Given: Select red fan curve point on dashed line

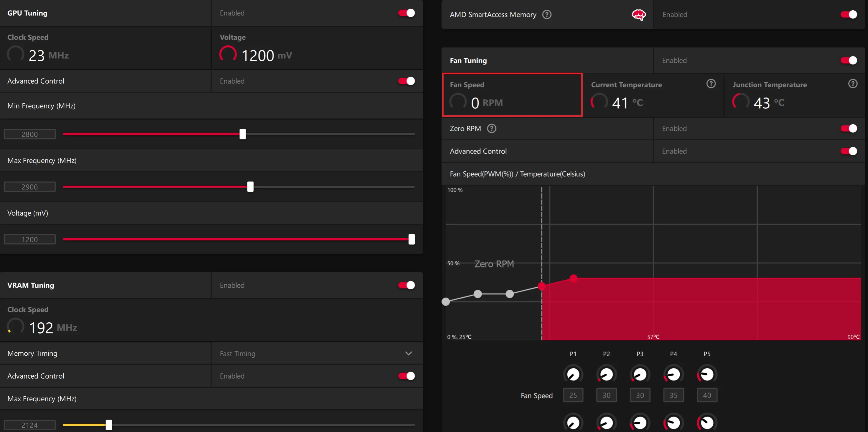Looking at the screenshot, I should 541,286.
